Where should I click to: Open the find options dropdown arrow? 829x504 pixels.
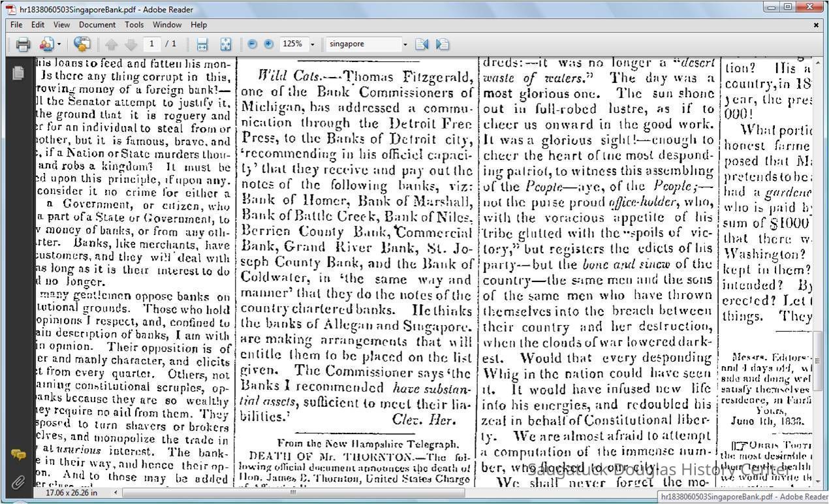(405, 44)
